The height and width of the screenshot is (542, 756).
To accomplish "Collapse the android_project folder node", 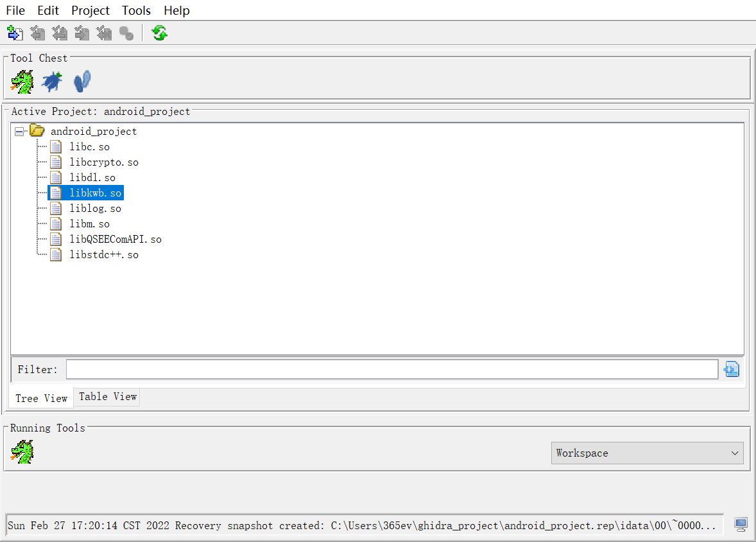I will [x=19, y=131].
